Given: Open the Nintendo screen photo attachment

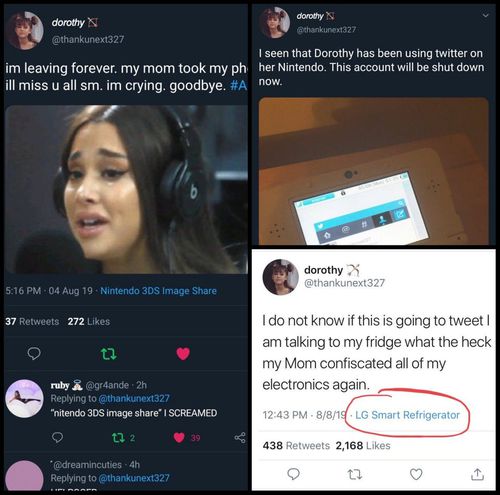Looking at the screenshot, I should (x=374, y=171).
